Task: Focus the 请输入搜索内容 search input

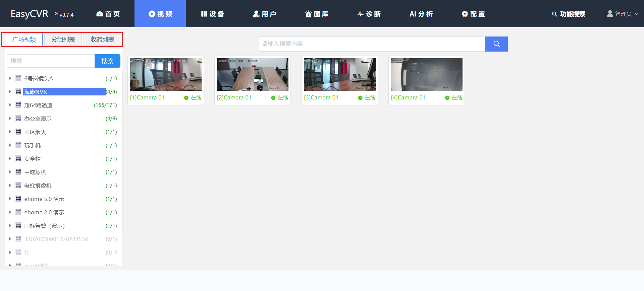Action: point(372,44)
